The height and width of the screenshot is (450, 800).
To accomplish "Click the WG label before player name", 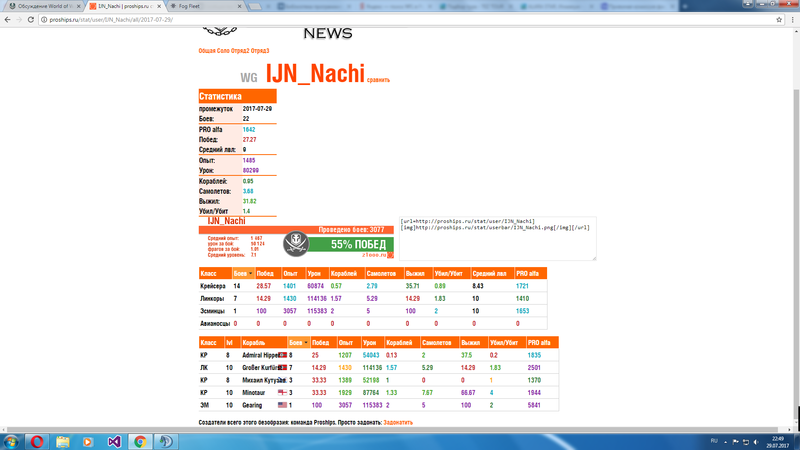I will (249, 78).
